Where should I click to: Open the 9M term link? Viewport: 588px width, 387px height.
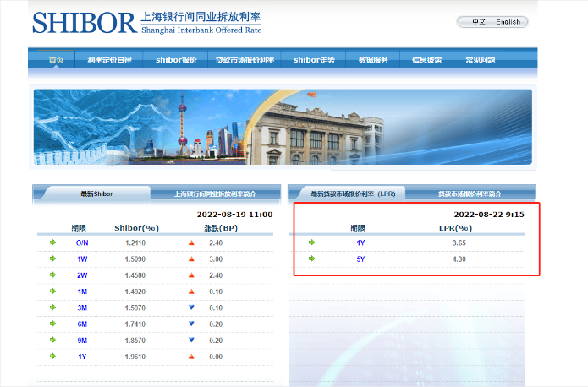pyautogui.click(x=82, y=341)
